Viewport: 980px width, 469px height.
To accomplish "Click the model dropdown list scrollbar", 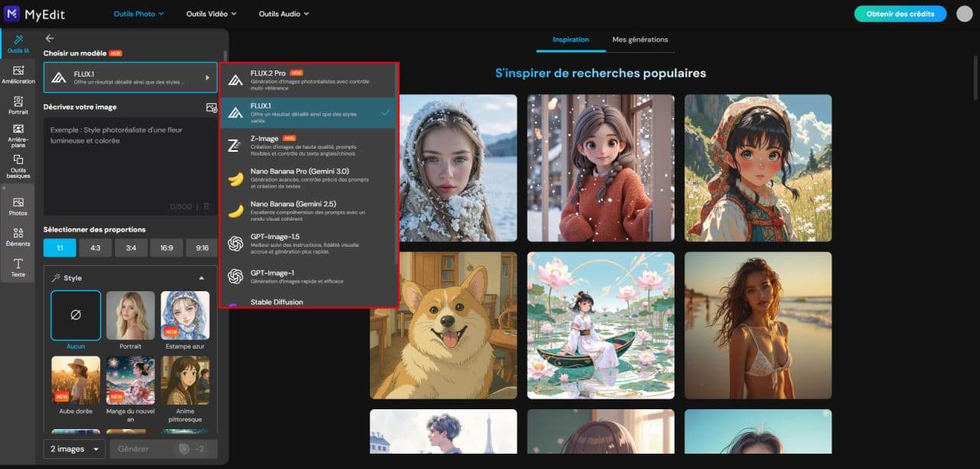I will pos(397,165).
